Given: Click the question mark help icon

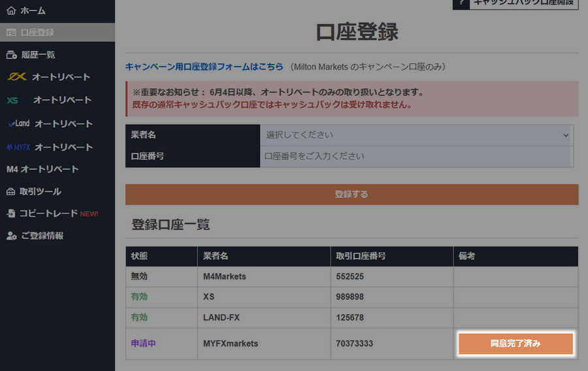Looking at the screenshot, I should coord(461,3).
